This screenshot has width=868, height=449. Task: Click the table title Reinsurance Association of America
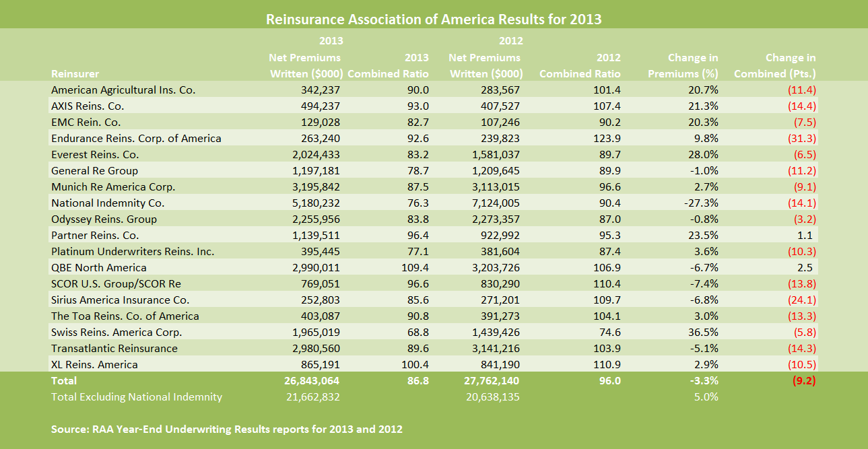tap(434, 19)
